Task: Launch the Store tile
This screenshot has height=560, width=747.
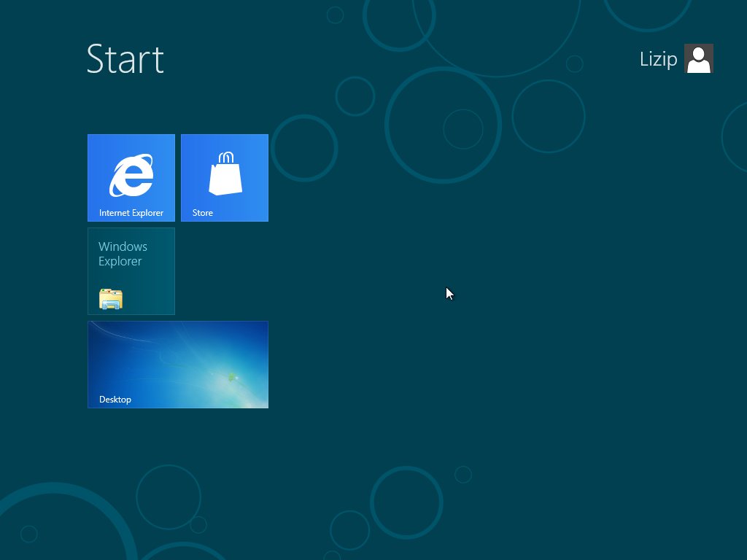Action: pos(225,178)
